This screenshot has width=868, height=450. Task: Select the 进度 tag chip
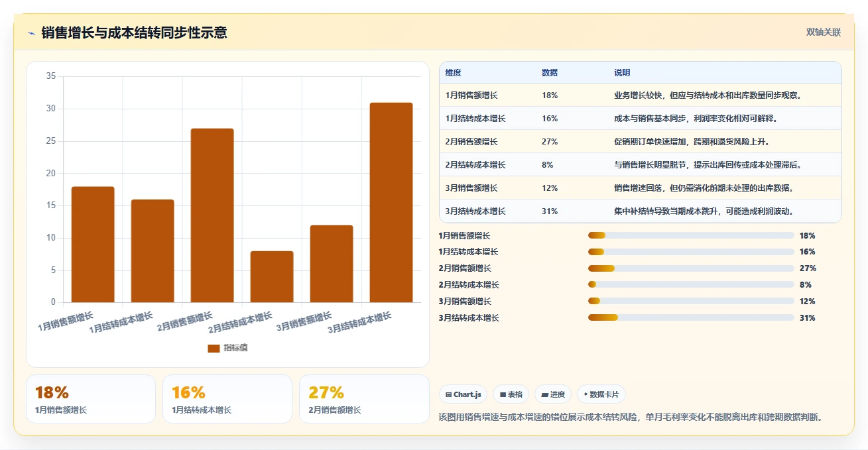tap(553, 394)
